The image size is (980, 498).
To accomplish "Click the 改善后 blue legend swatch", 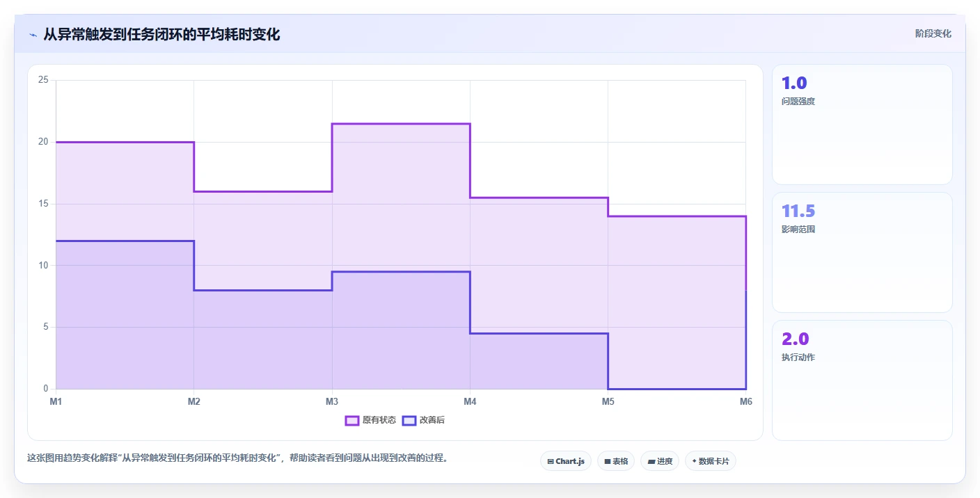I will [409, 420].
